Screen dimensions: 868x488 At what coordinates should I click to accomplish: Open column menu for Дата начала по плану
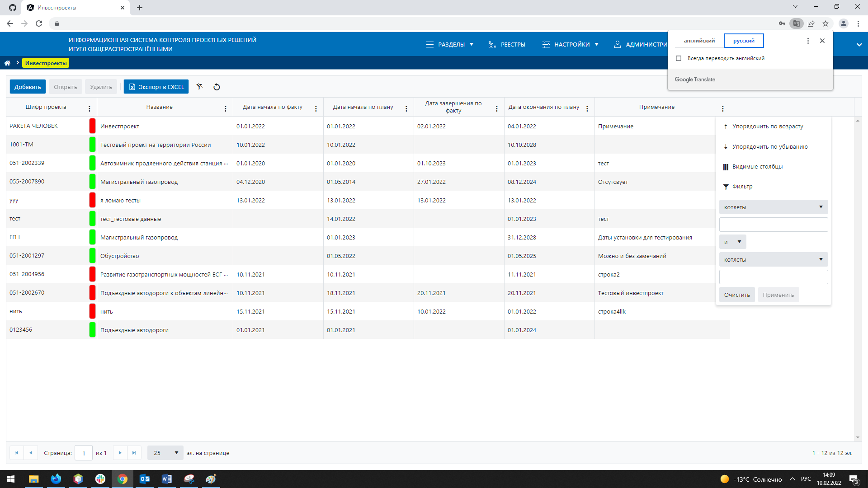[406, 108]
